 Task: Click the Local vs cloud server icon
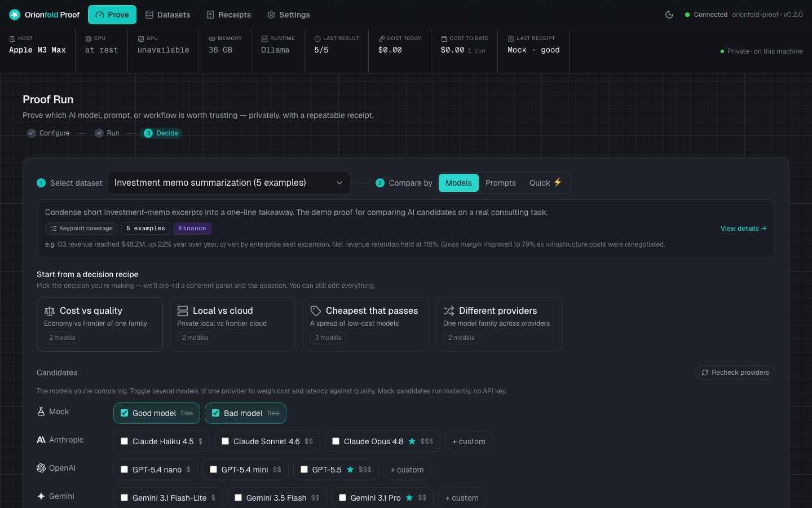[183, 311]
